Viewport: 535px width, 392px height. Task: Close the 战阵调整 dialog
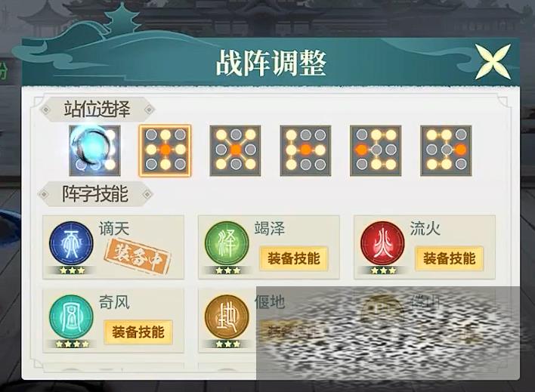[493, 62]
